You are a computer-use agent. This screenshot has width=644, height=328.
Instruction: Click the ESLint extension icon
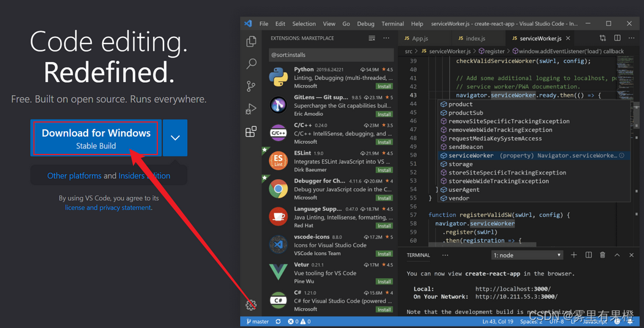pyautogui.click(x=279, y=161)
